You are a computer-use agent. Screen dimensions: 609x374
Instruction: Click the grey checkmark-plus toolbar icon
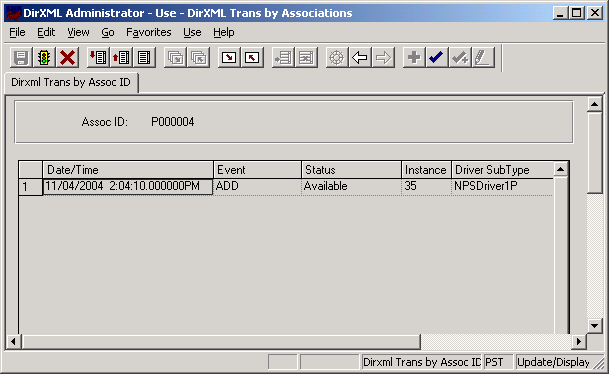[460, 58]
